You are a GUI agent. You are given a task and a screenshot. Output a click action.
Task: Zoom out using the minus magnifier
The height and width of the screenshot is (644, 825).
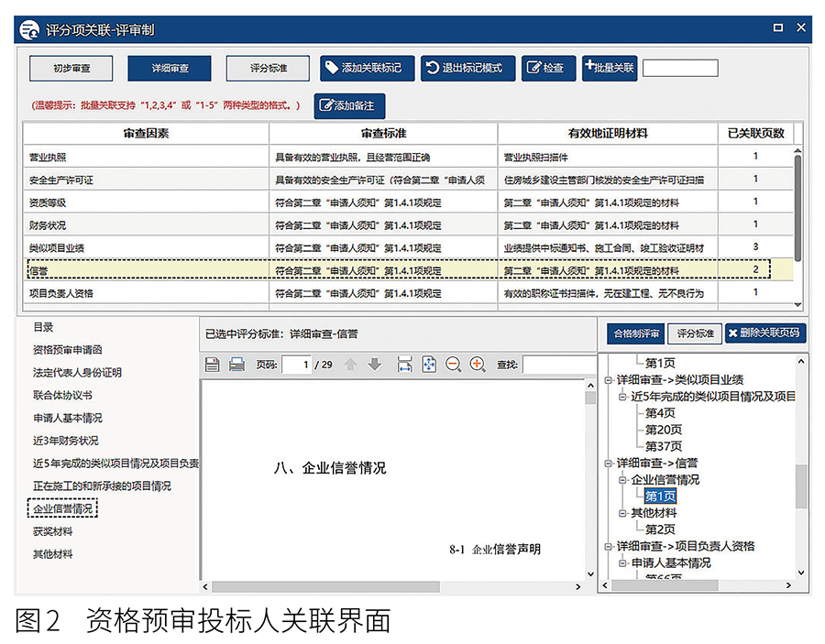coord(453,365)
